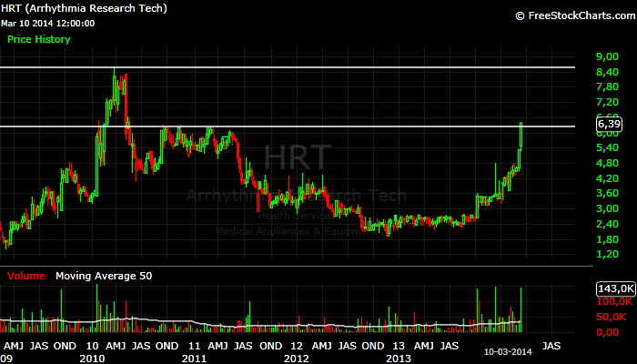Click the 9,00 price axis label
Image resolution: width=637 pixels, height=364 pixels.
[x=607, y=56]
